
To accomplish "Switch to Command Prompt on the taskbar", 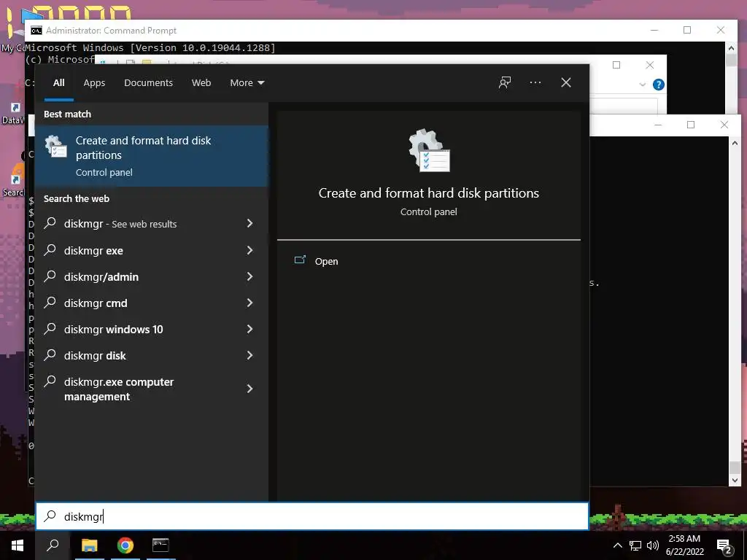I will [x=160, y=545].
